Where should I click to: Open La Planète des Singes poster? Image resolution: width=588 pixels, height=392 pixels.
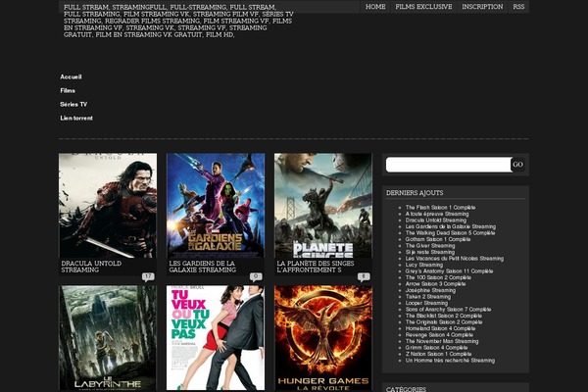coord(323,205)
